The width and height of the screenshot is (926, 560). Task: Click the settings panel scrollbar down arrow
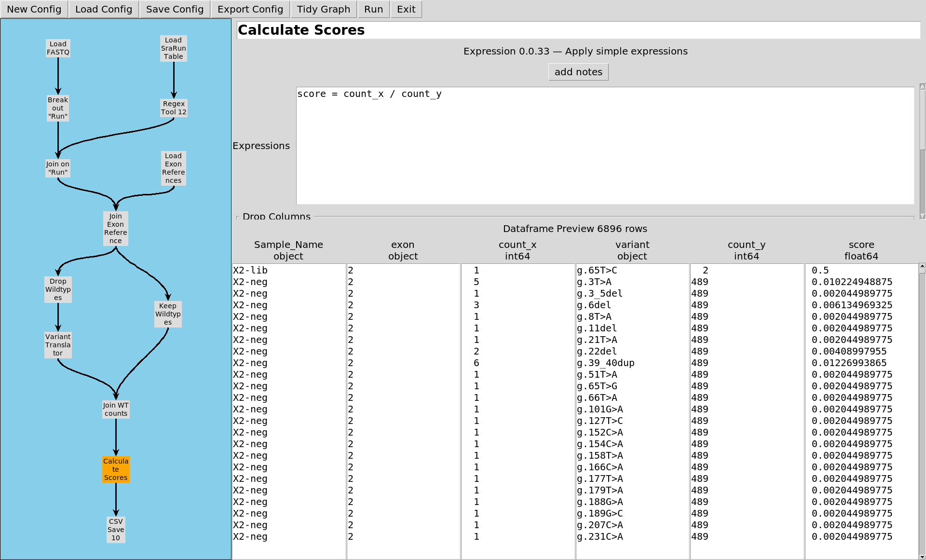922,217
